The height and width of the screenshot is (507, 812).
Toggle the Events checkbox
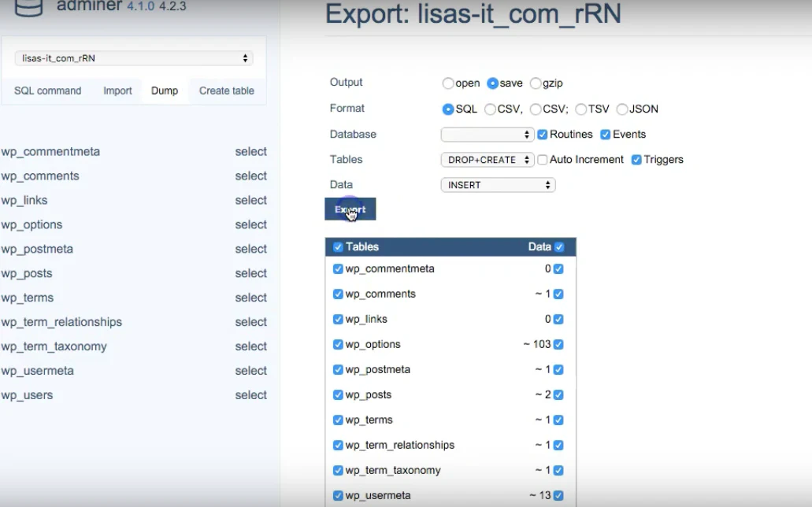606,134
